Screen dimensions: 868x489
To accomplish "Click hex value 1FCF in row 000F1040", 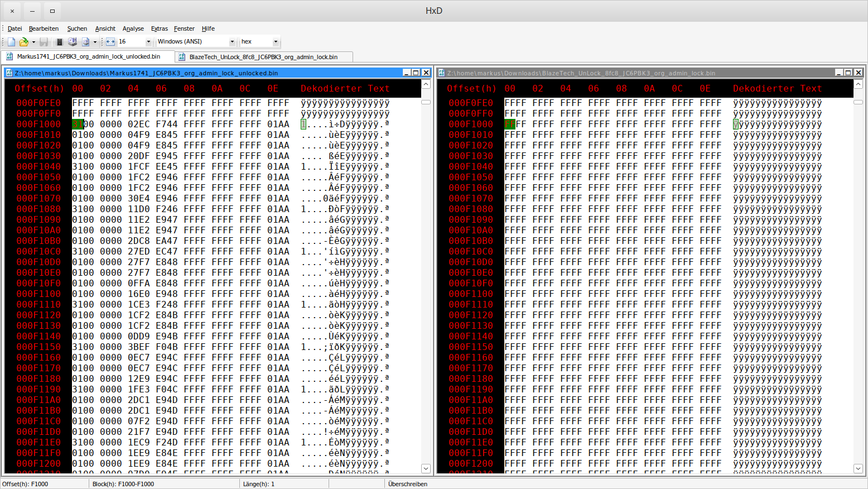I will point(139,166).
